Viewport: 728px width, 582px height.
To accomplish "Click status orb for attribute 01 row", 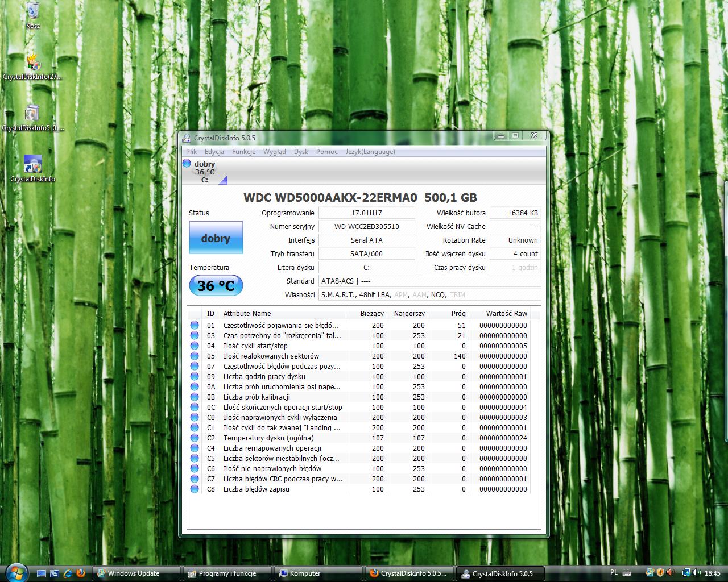I will pyautogui.click(x=195, y=326).
